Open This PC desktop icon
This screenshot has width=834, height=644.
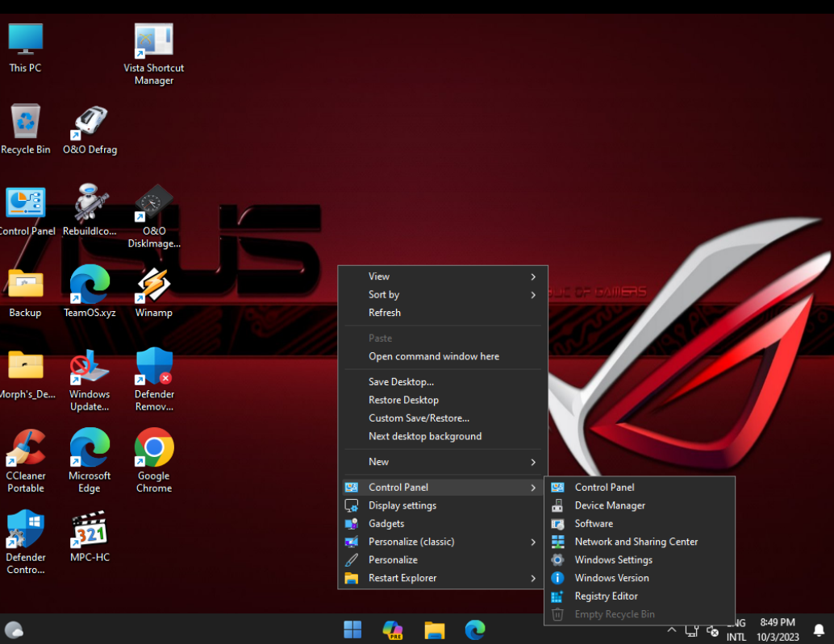25,48
